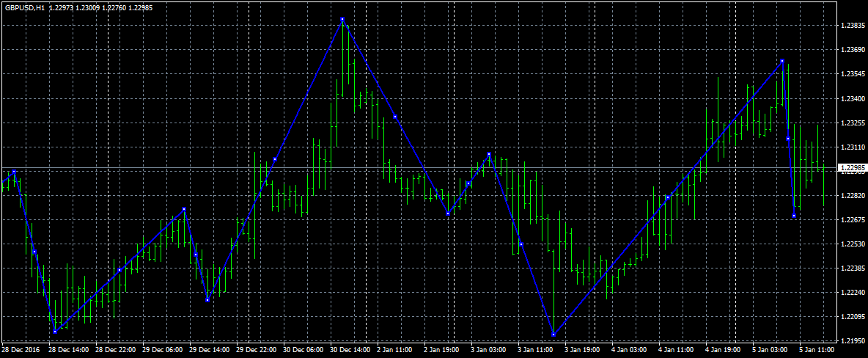Select the 30 Dec 14:00 time label

[350, 350]
